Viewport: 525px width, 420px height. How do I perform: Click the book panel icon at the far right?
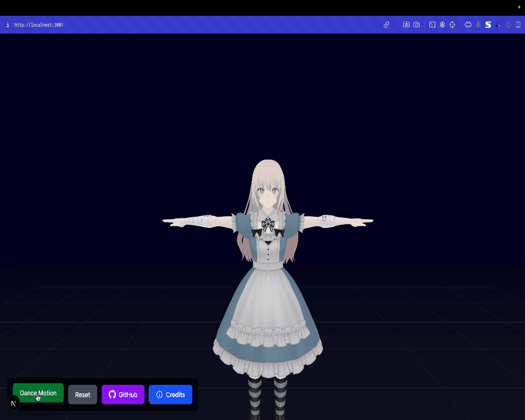pos(519,24)
